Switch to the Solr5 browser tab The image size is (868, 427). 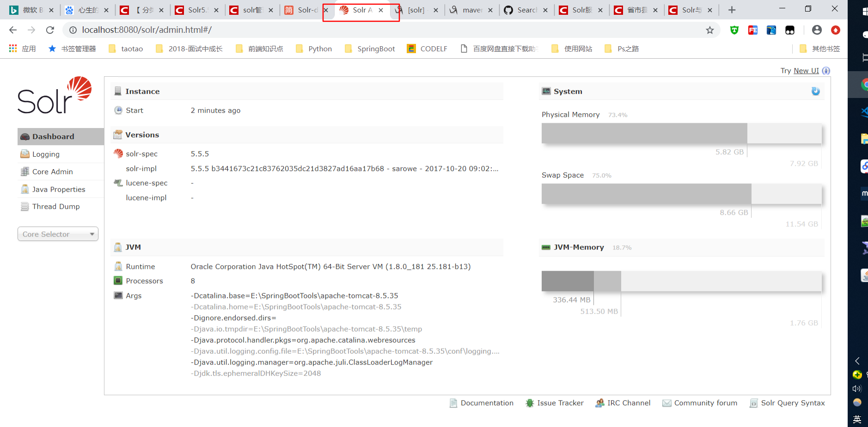pyautogui.click(x=197, y=10)
